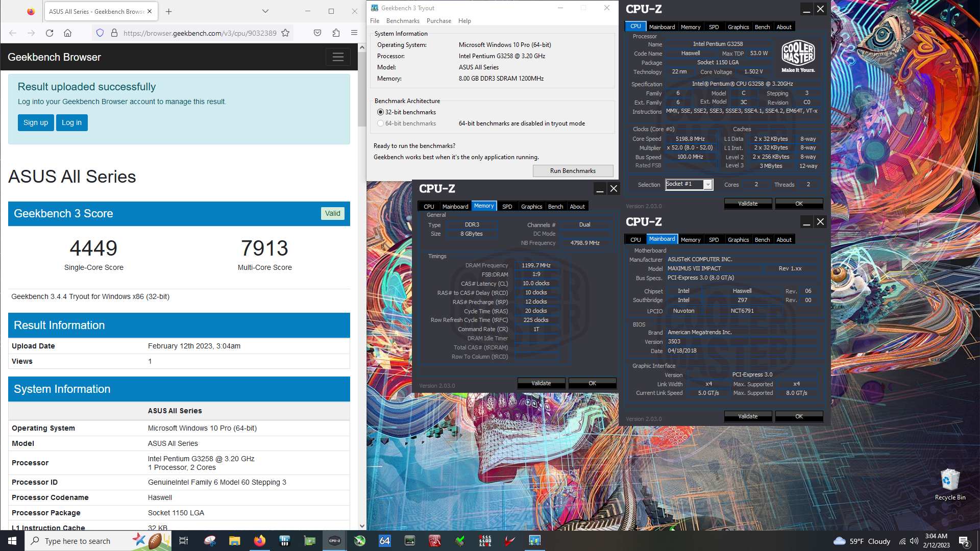Click the Cooler Master logo in CPU-Z
Viewport: 980px width, 551px height.
point(798,55)
